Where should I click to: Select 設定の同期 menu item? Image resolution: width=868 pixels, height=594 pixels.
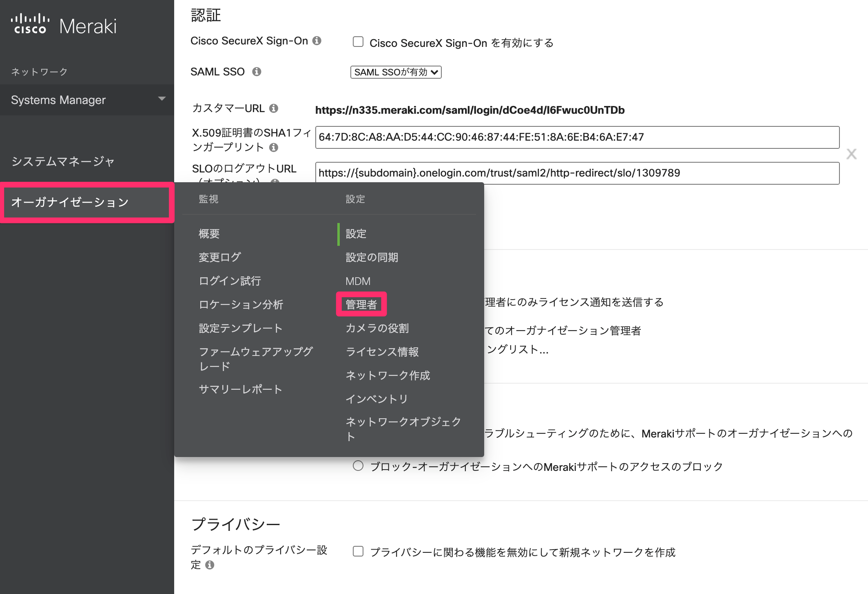372,257
